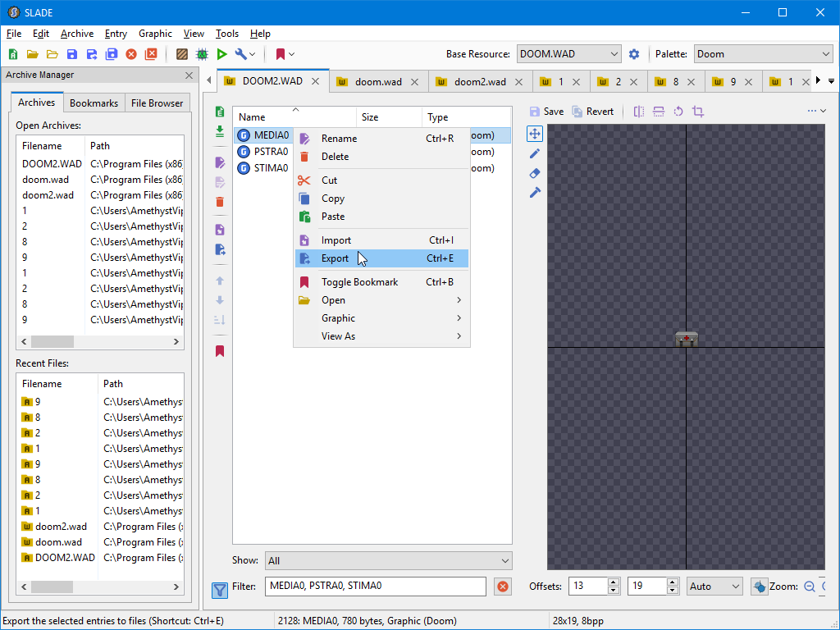840x630 pixels.
Task: Expand the Palette Doom dropdown
Action: coord(763,54)
